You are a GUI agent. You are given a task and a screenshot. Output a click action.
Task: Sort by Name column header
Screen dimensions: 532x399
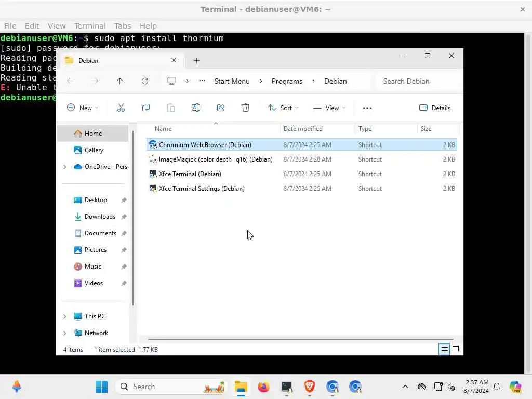pos(163,129)
